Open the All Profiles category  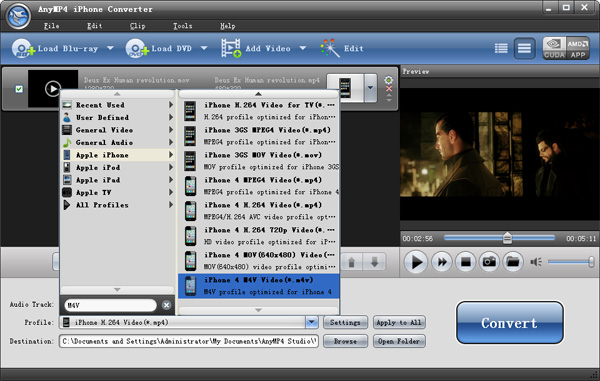117,205
